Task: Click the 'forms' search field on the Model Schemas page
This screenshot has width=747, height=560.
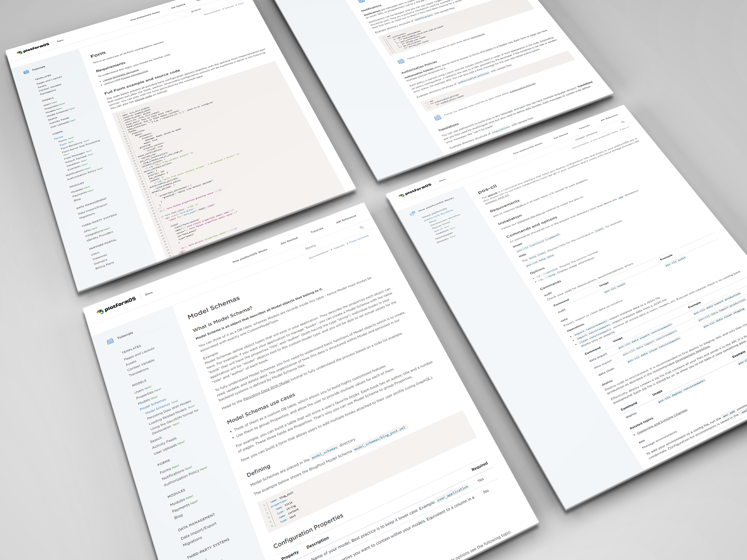Action: click(311, 247)
